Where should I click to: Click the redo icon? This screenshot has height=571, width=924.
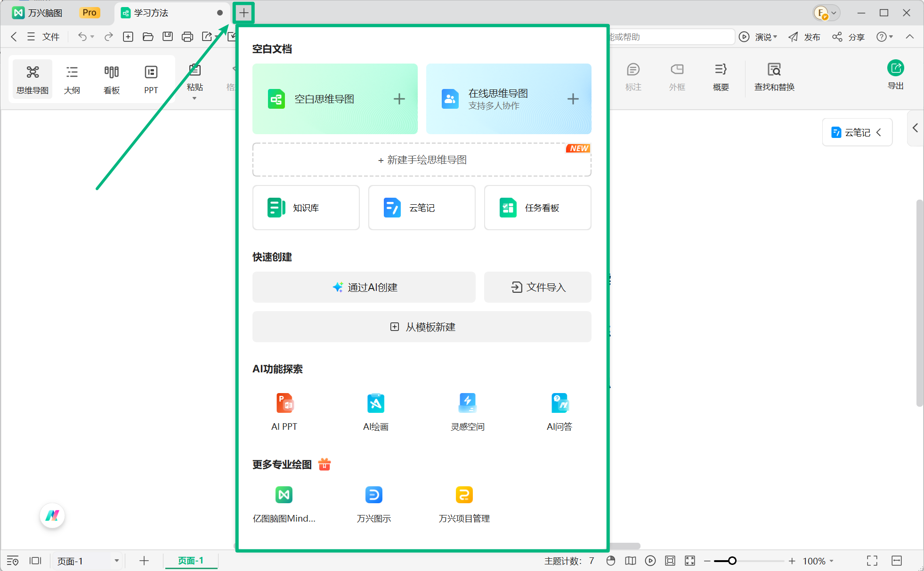tap(109, 37)
